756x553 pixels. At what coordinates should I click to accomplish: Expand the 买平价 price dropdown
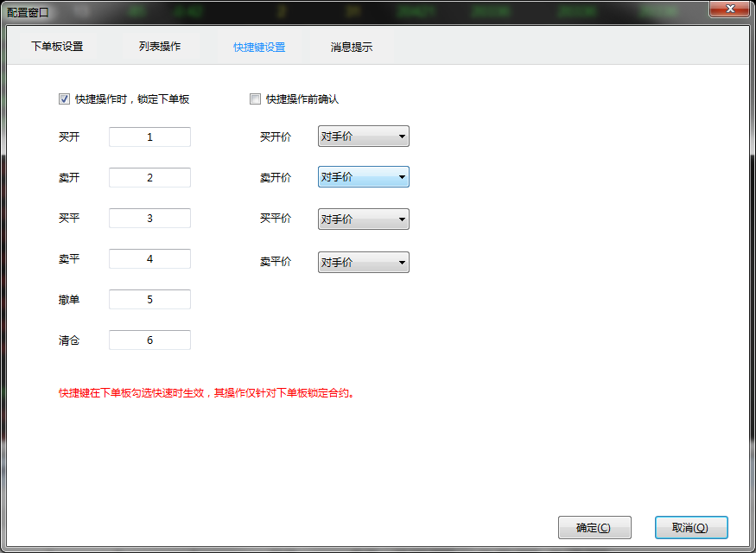click(x=364, y=219)
